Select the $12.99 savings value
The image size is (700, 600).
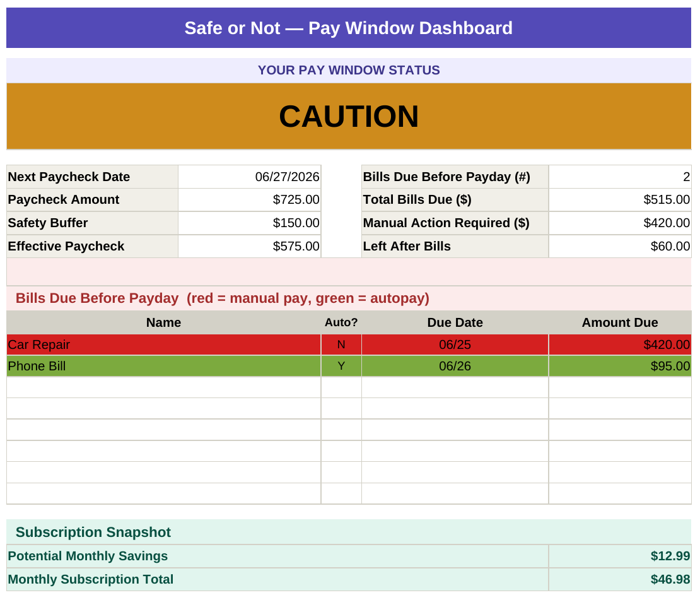(x=620, y=556)
